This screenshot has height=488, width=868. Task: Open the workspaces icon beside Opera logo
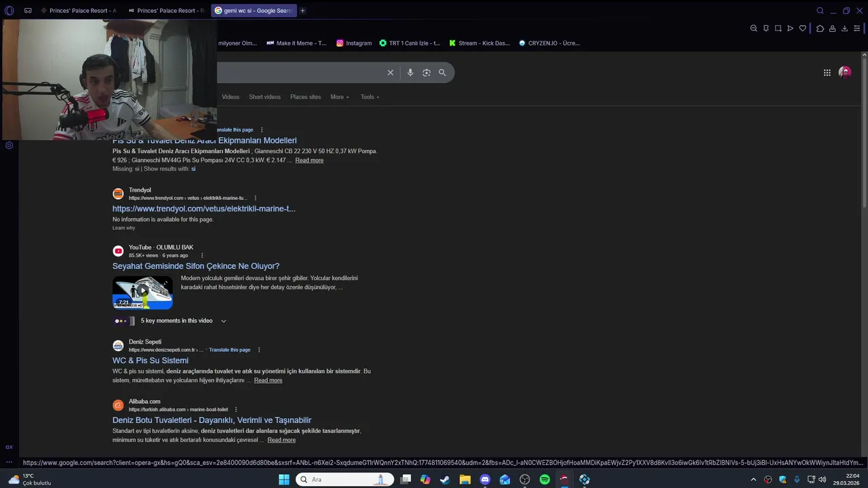tap(28, 10)
